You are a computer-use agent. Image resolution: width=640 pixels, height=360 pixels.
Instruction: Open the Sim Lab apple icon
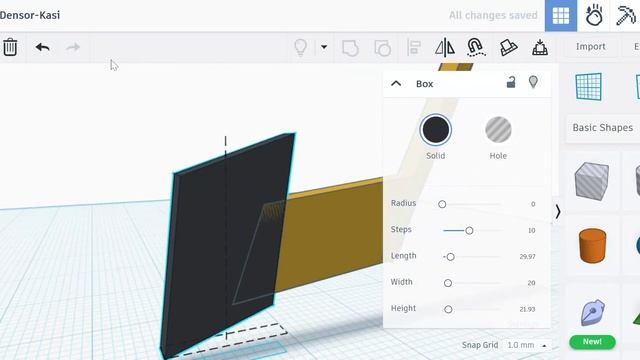[593, 16]
